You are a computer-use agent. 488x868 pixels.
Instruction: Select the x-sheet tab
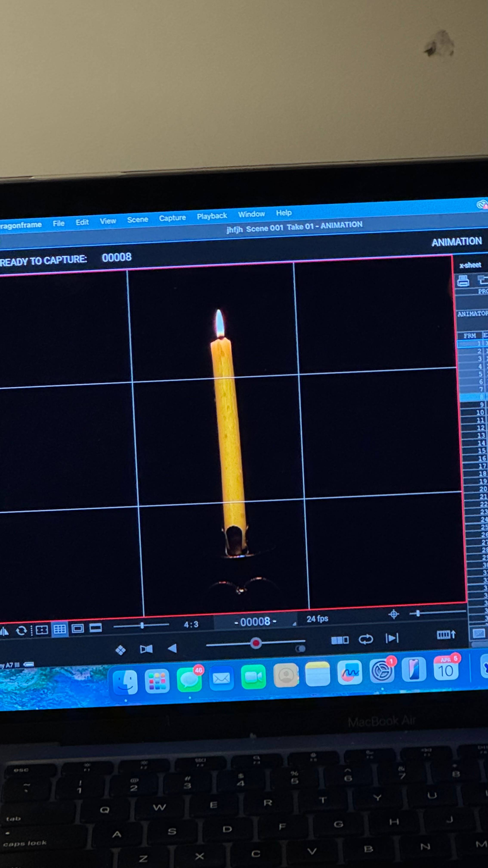coord(470,265)
